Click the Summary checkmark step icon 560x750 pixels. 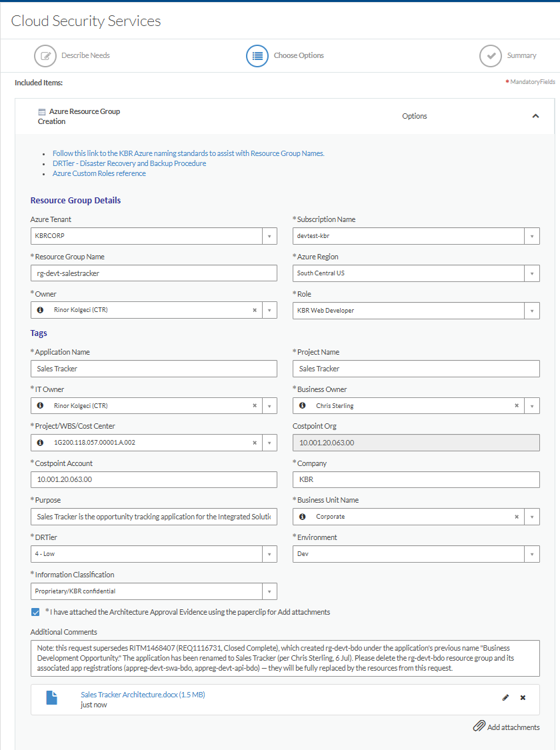pos(491,56)
